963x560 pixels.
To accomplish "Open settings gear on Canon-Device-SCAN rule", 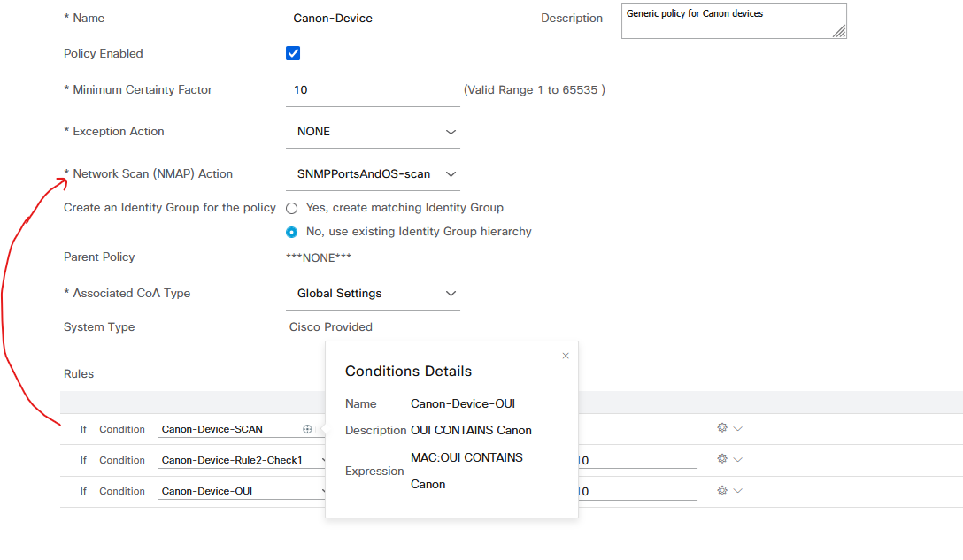I will pyautogui.click(x=721, y=427).
